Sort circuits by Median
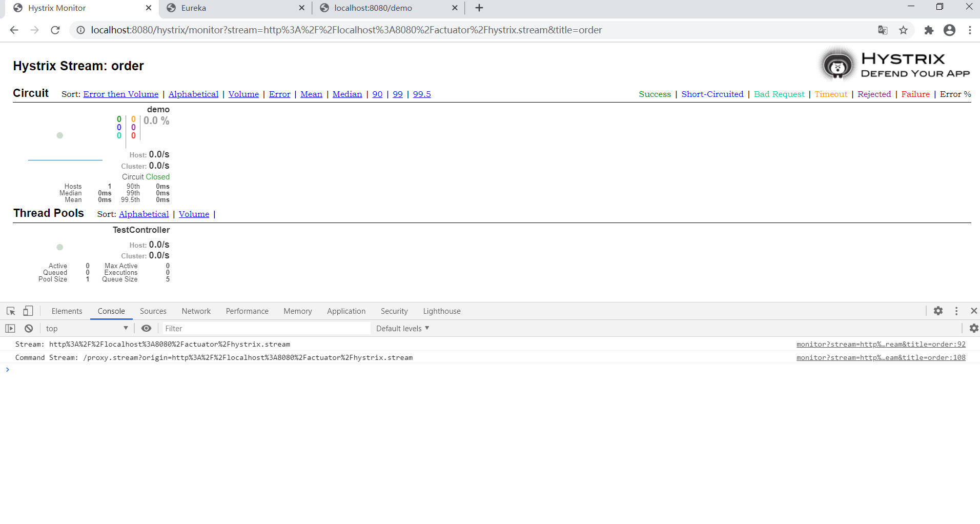Viewport: 980px width, 524px height. (347, 94)
